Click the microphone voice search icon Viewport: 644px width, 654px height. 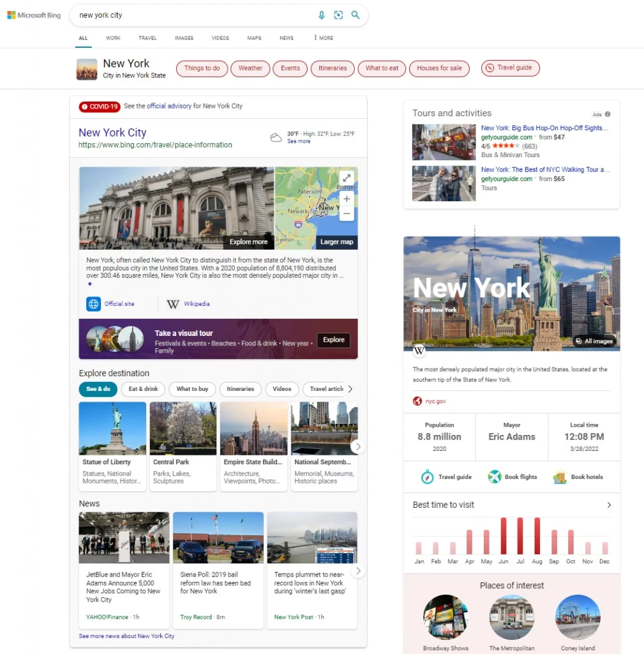coord(322,15)
